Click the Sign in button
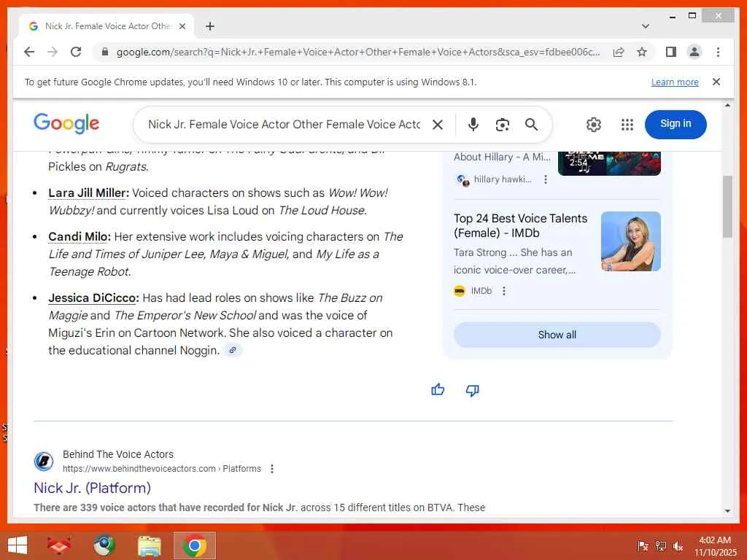 (676, 124)
